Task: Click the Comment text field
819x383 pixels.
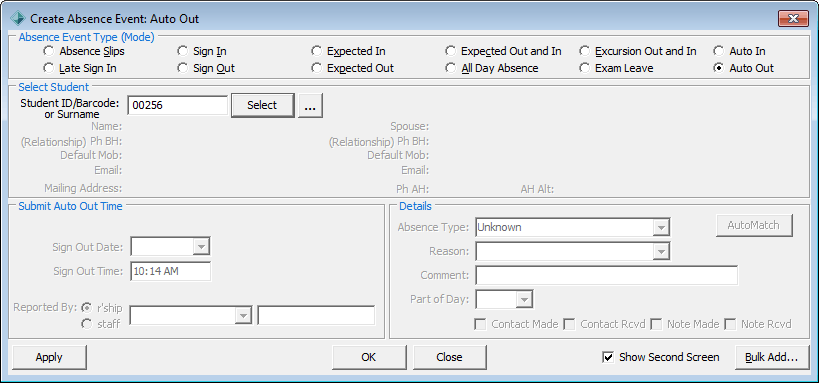Action: (x=606, y=275)
